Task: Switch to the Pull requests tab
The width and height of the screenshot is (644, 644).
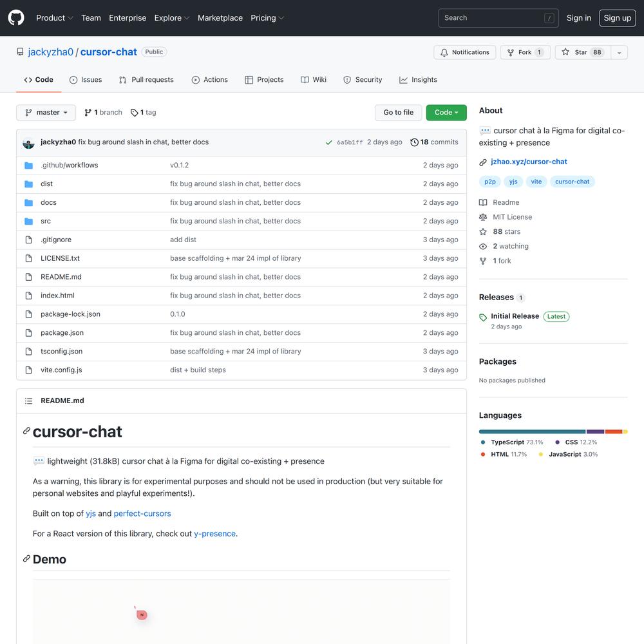Action: click(146, 80)
